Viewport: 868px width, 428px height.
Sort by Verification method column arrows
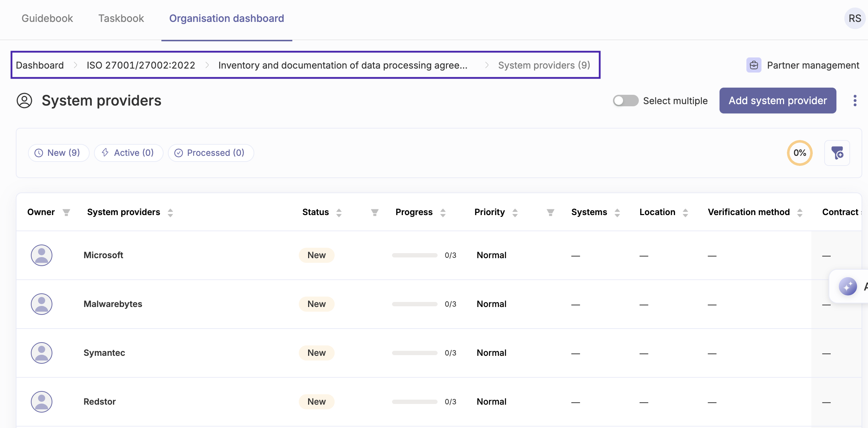(799, 213)
